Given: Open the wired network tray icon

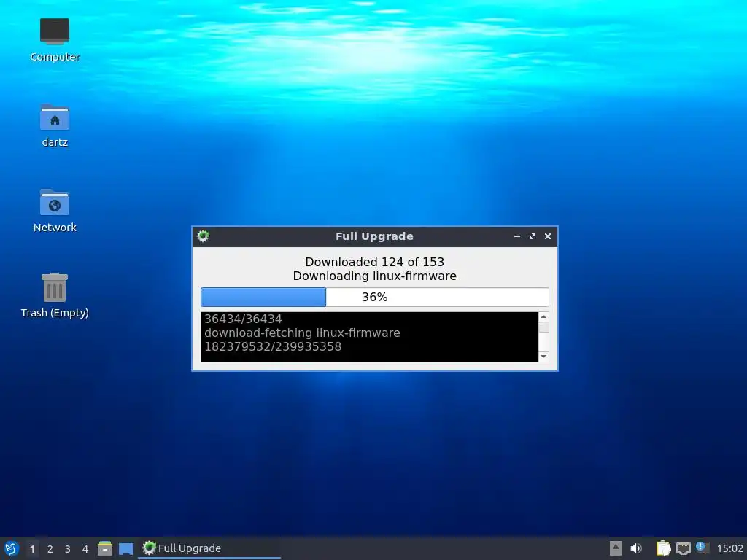Looking at the screenshot, I should pos(683,548).
